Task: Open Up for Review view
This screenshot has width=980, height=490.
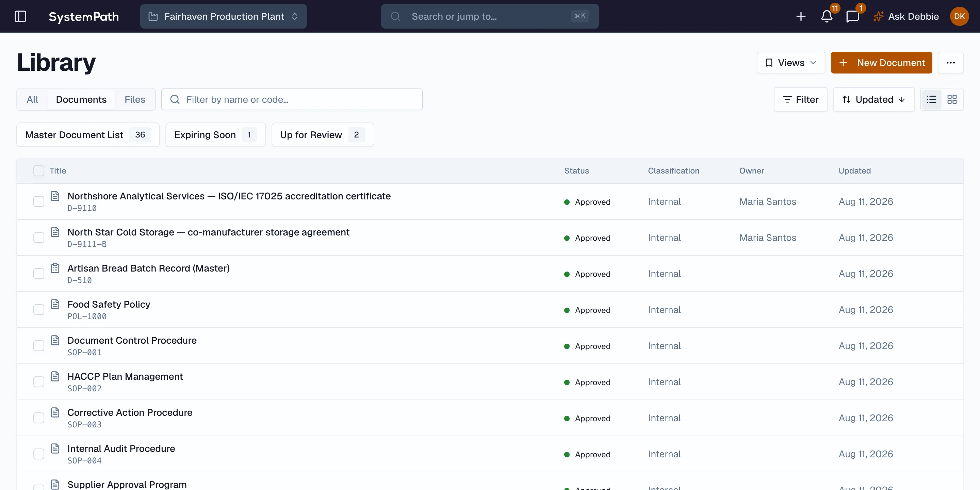Action: [x=323, y=135]
